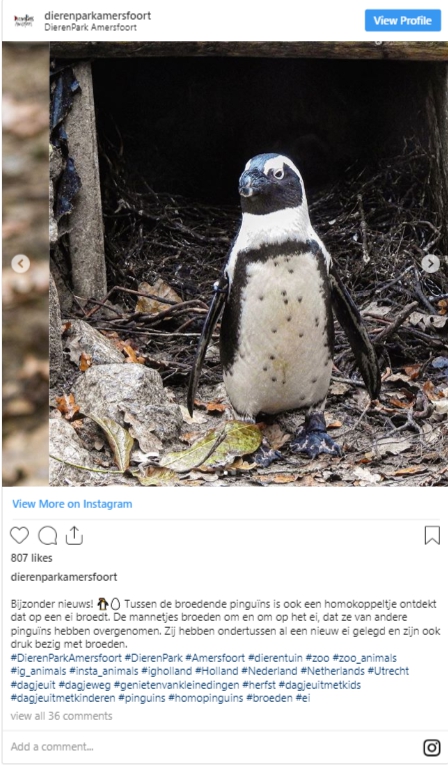Image resolution: width=448 pixels, height=765 pixels.
Task: Save the post with the bookmark icon
Action: (432, 535)
